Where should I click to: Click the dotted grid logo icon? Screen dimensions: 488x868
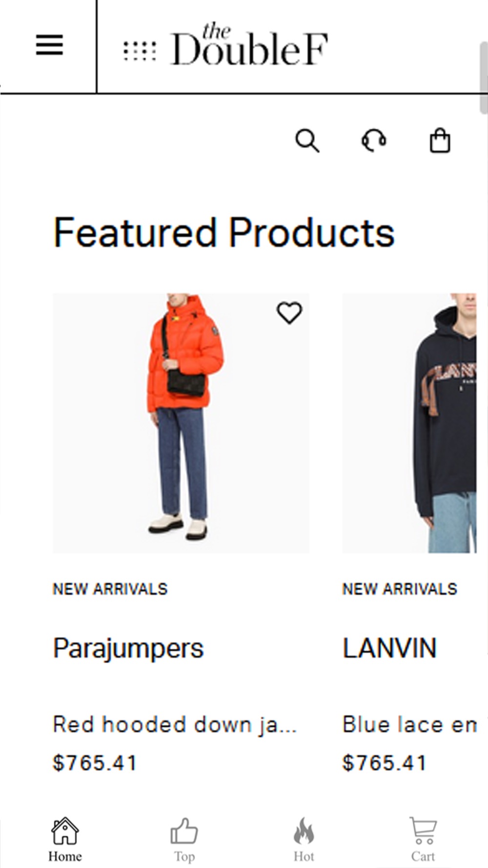(x=140, y=51)
